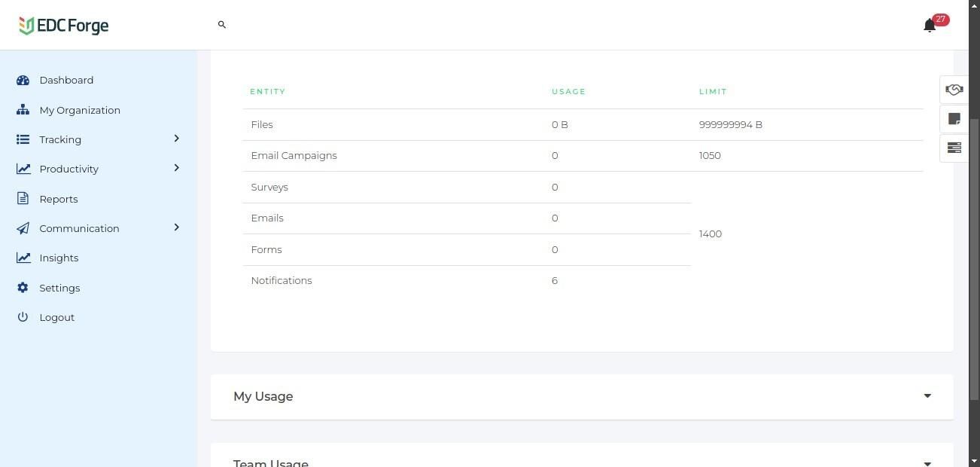
Task: Click the Logout power icon
Action: click(x=23, y=317)
